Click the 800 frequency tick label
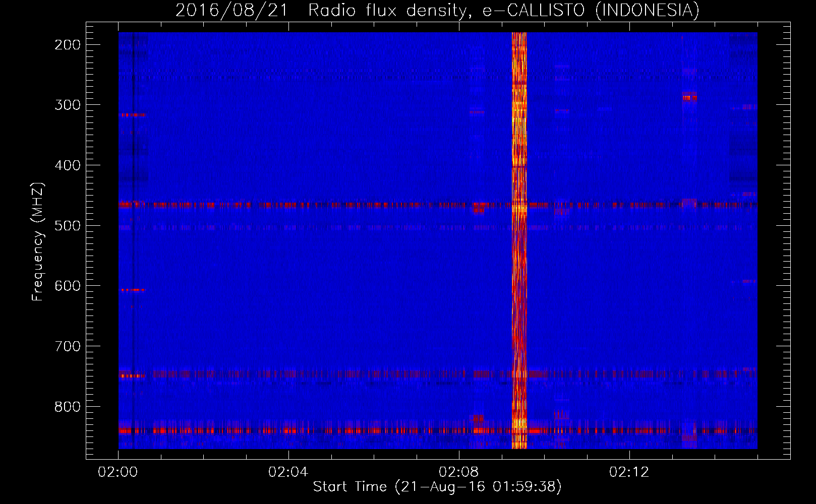The height and width of the screenshot is (504, 816). pos(68,407)
